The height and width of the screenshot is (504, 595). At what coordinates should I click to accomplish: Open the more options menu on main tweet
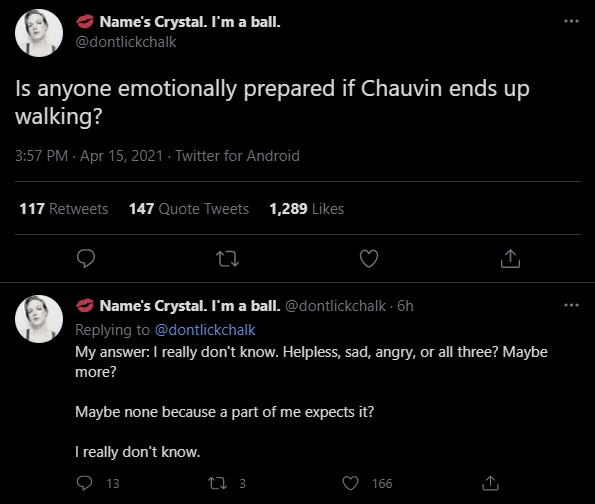click(571, 21)
